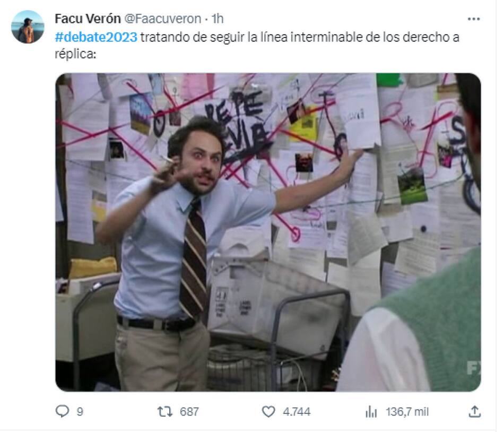Open Facu Verón's profile avatar

click(x=28, y=27)
